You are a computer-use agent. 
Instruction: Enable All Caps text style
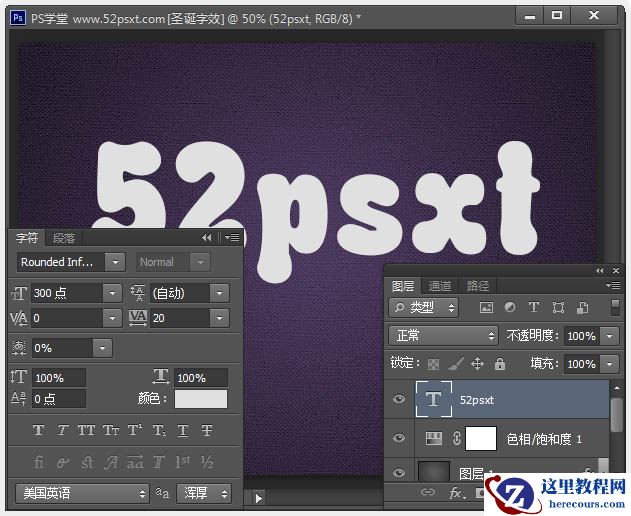click(86, 430)
